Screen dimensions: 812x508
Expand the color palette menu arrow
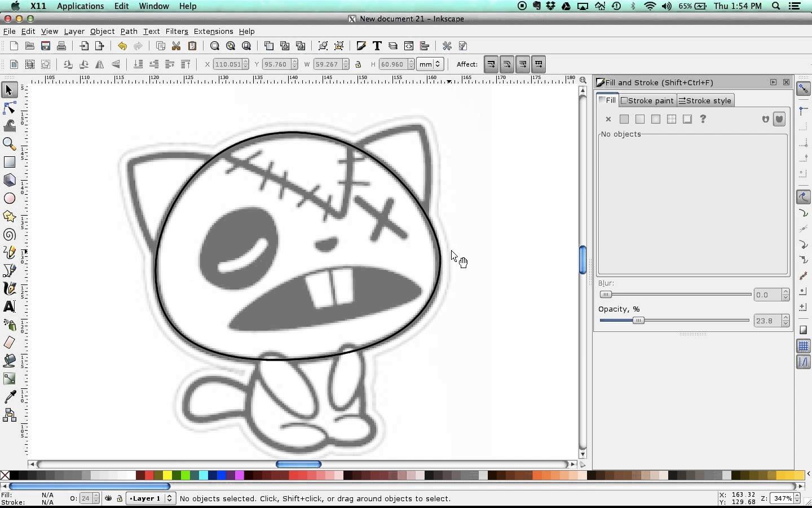808,474
